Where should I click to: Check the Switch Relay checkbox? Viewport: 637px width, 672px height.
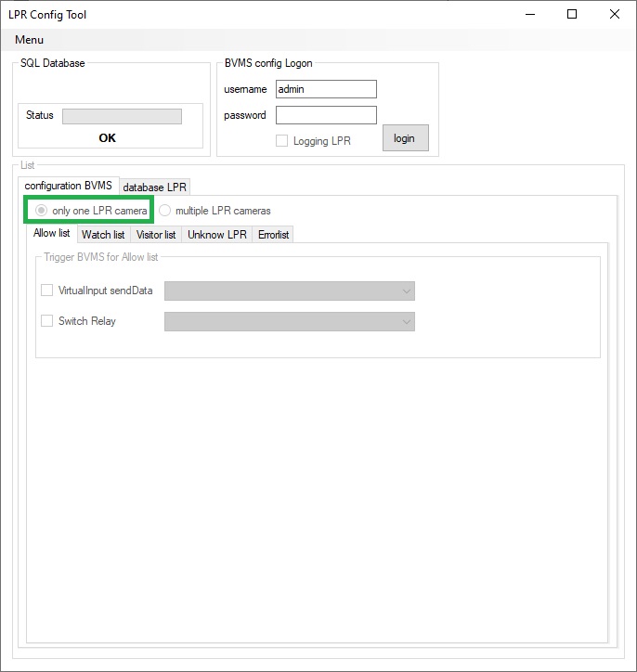(x=47, y=321)
